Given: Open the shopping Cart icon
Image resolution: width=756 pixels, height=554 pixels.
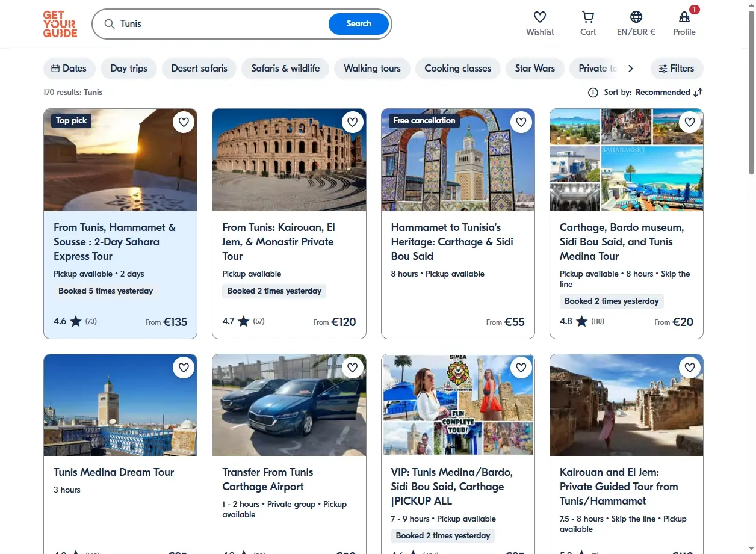Looking at the screenshot, I should (588, 17).
